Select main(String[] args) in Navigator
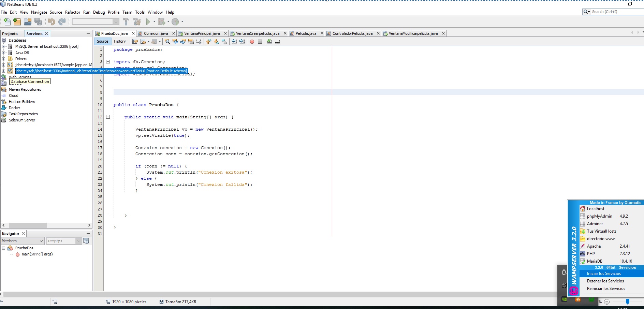 tap(37, 254)
